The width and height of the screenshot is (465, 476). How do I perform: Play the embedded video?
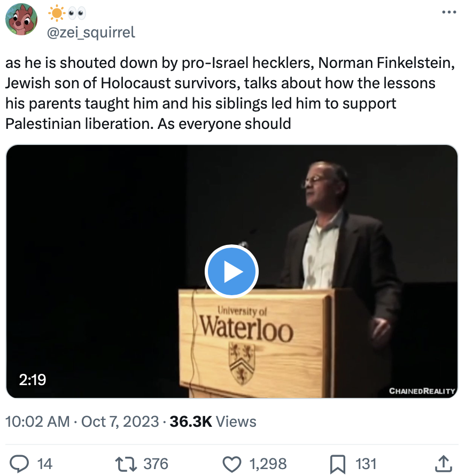pyautogui.click(x=231, y=272)
